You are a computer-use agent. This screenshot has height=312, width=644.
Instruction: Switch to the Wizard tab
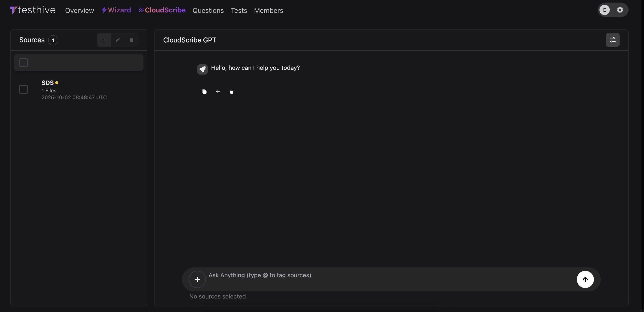tap(116, 10)
